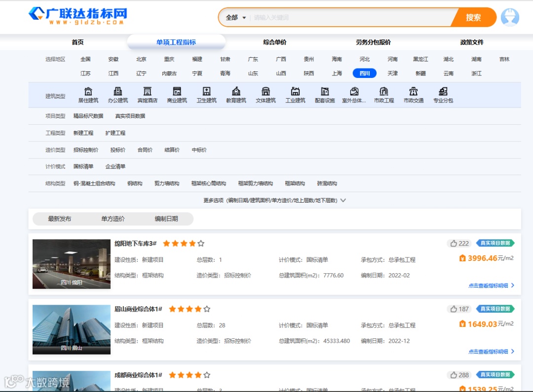
Task: Go to the 首页 tab
Action: 77,42
